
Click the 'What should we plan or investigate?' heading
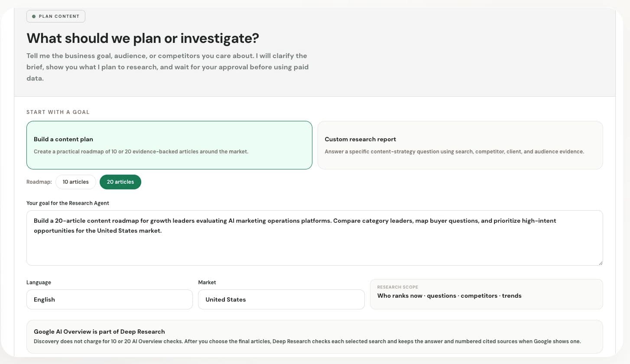(143, 38)
